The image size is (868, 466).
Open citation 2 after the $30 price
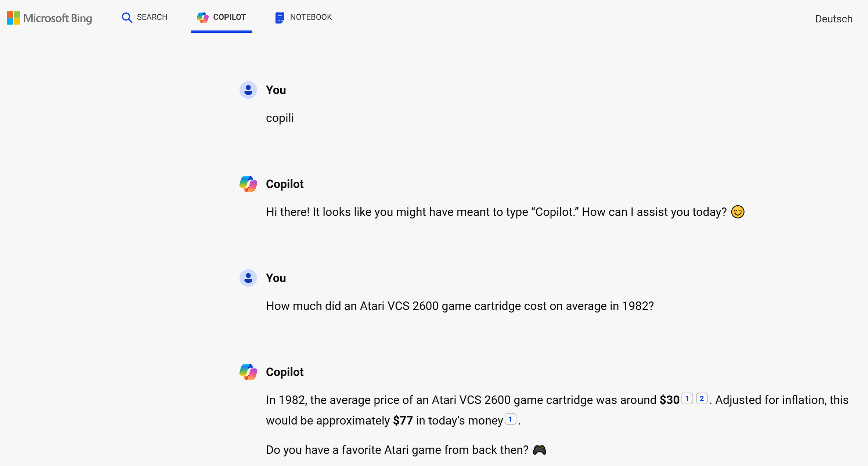click(x=702, y=398)
